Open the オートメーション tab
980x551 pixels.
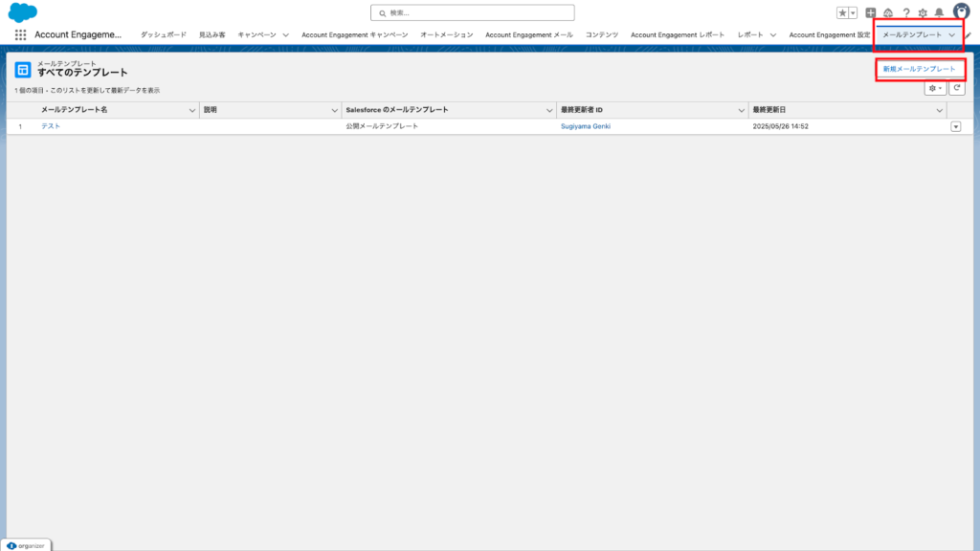(x=446, y=35)
